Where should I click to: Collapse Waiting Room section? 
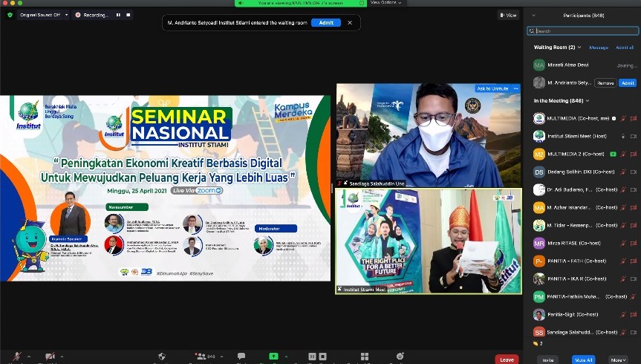pos(579,47)
